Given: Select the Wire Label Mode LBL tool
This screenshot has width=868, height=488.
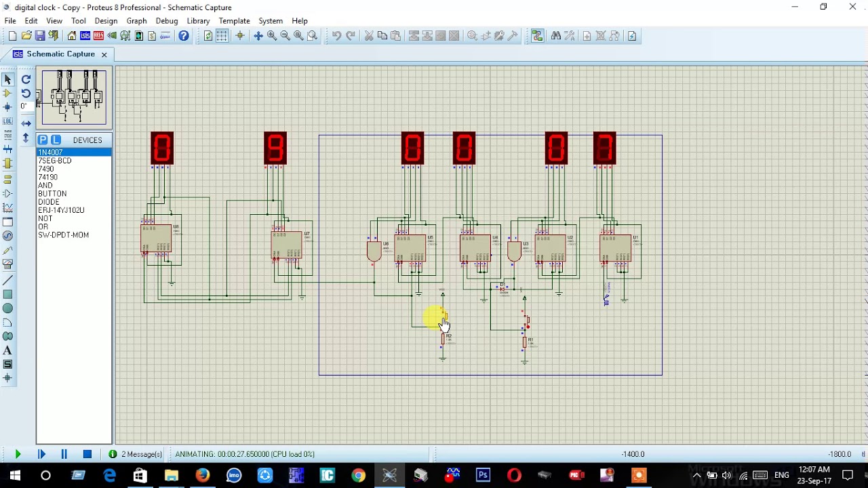Looking at the screenshot, I should coord(8,121).
